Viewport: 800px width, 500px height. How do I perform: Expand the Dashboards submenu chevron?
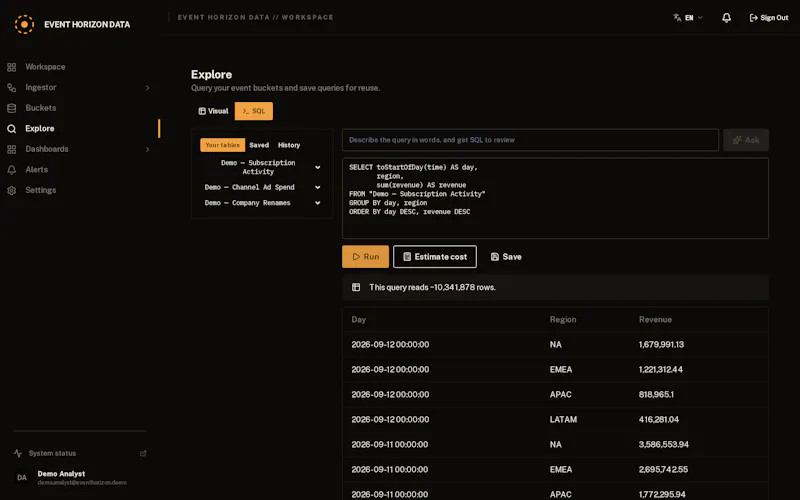[x=147, y=149]
